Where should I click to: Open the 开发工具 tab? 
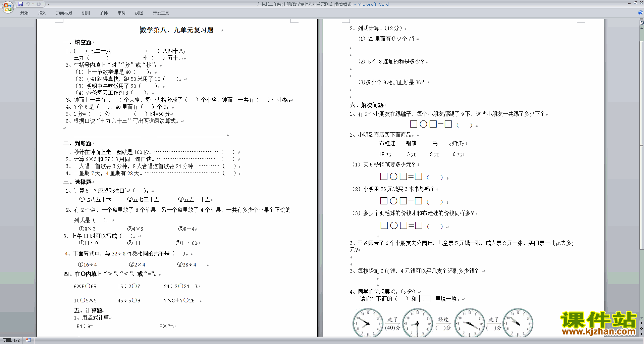point(161,13)
